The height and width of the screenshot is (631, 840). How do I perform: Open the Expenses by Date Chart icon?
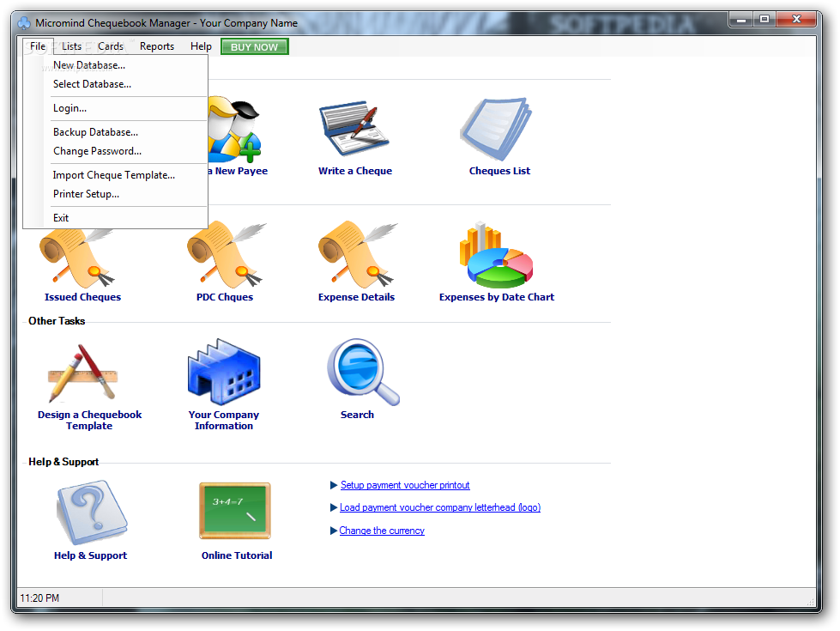pyautogui.click(x=496, y=255)
